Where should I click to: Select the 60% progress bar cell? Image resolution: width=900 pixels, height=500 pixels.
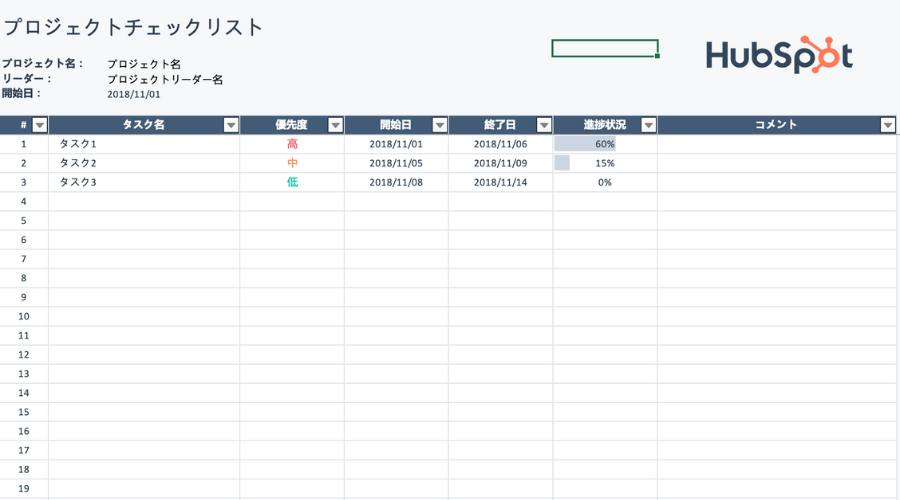click(604, 144)
